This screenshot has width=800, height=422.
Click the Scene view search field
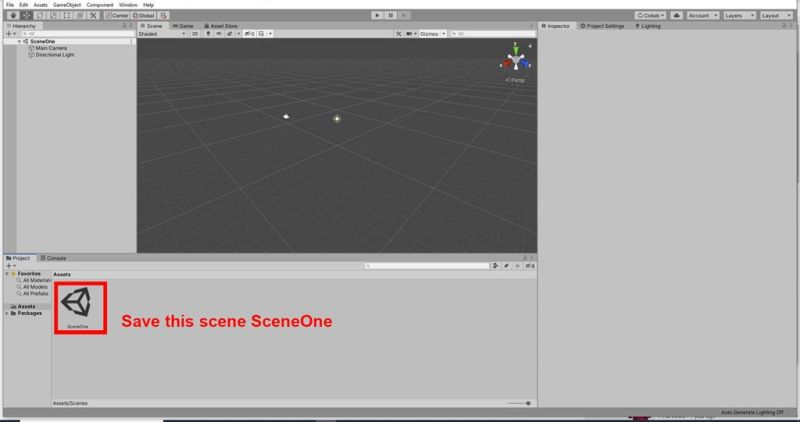(x=492, y=34)
